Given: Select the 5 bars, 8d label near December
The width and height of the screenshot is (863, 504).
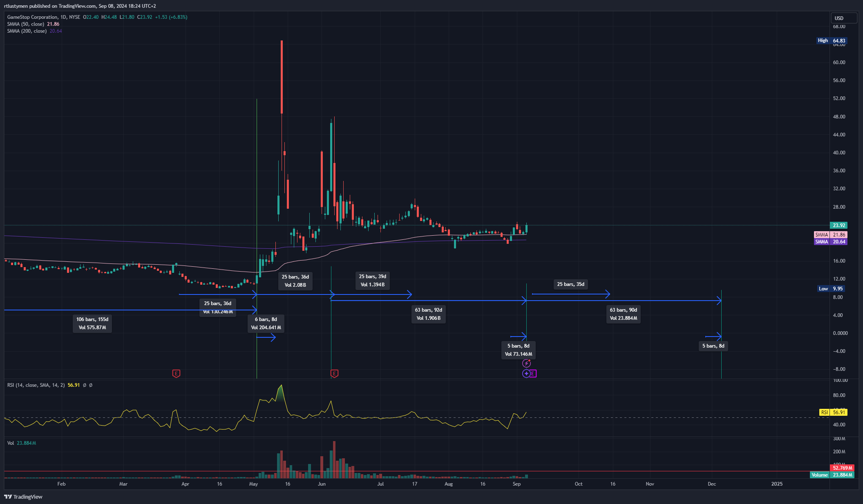Looking at the screenshot, I should click(713, 346).
